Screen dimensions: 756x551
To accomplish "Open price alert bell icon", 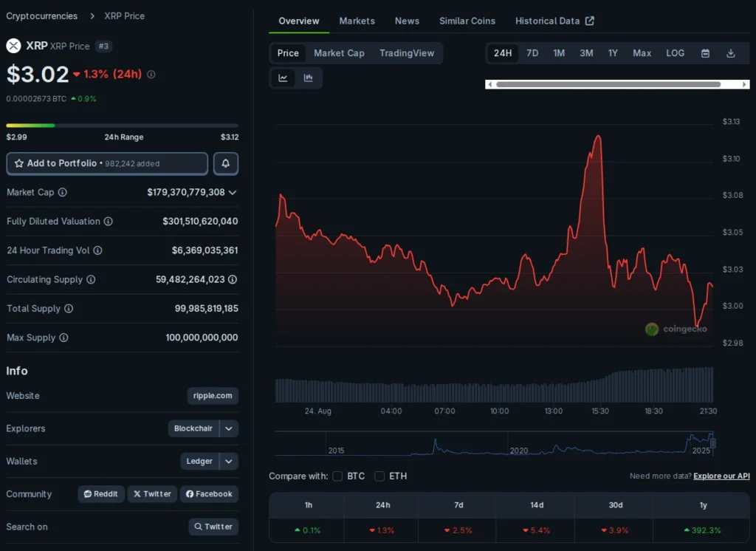I will [x=226, y=163].
